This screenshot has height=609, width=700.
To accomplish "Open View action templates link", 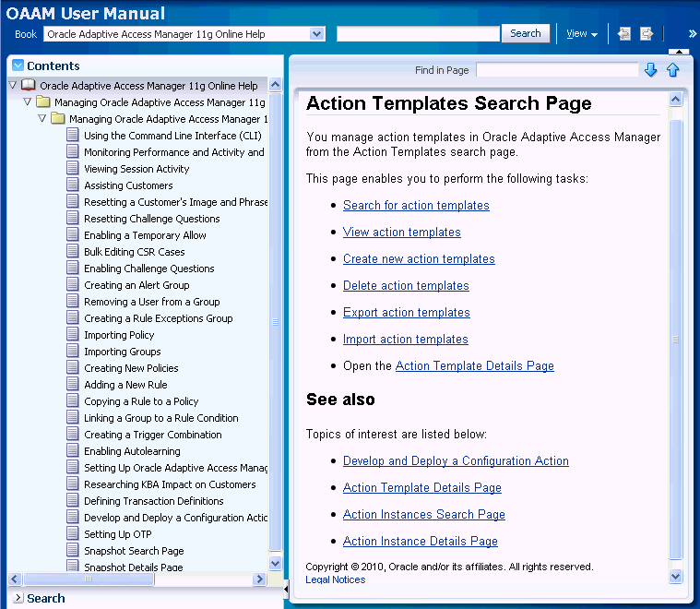I will point(402,232).
